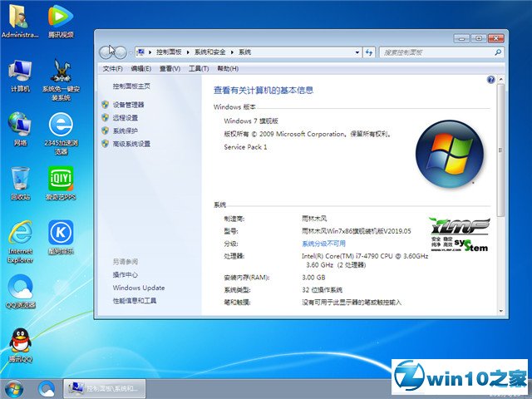
Task: Click the magnifier icon in search box
Action: 498,52
